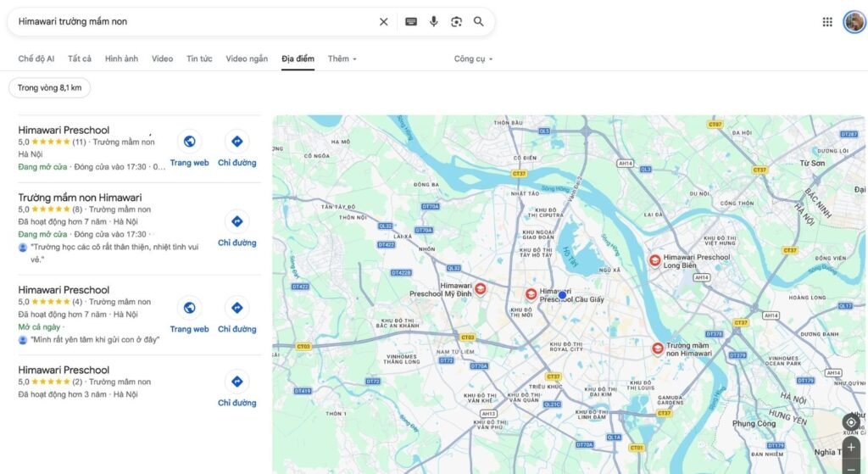The width and height of the screenshot is (868, 474).
Task: Click inside the search input field
Action: (x=194, y=21)
